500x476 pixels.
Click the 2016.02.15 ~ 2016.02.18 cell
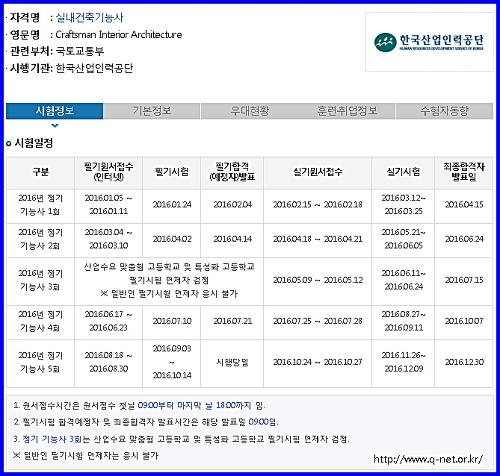tap(318, 205)
